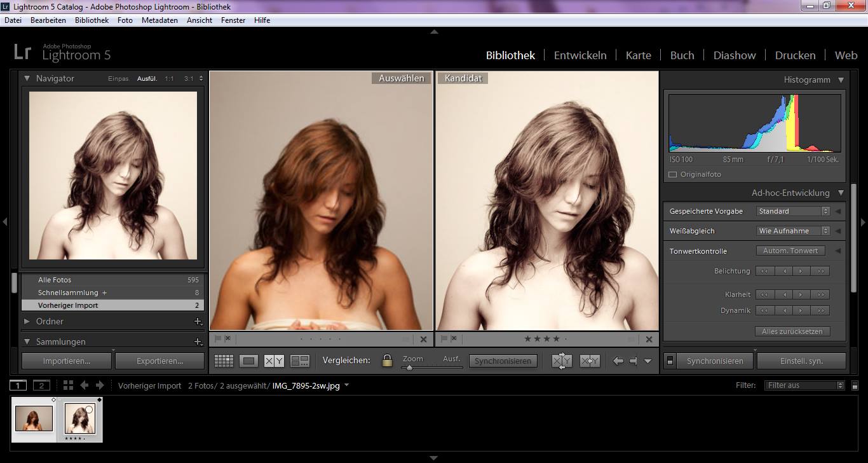Screen dimensions: 868x463
Task: Increase Belichtung by a small step
Action: (x=801, y=271)
